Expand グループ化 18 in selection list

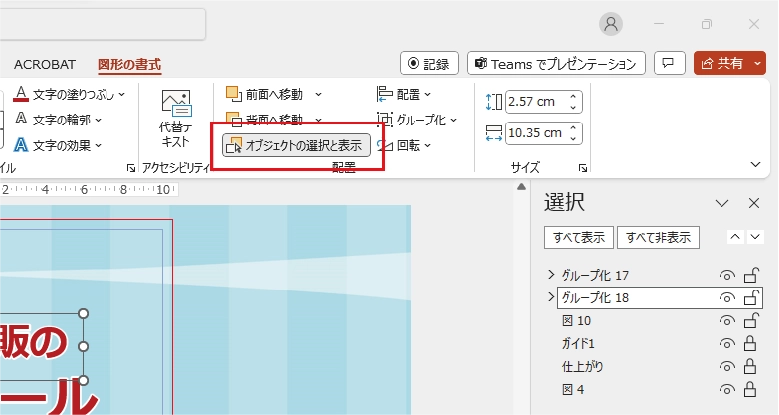(x=550, y=297)
